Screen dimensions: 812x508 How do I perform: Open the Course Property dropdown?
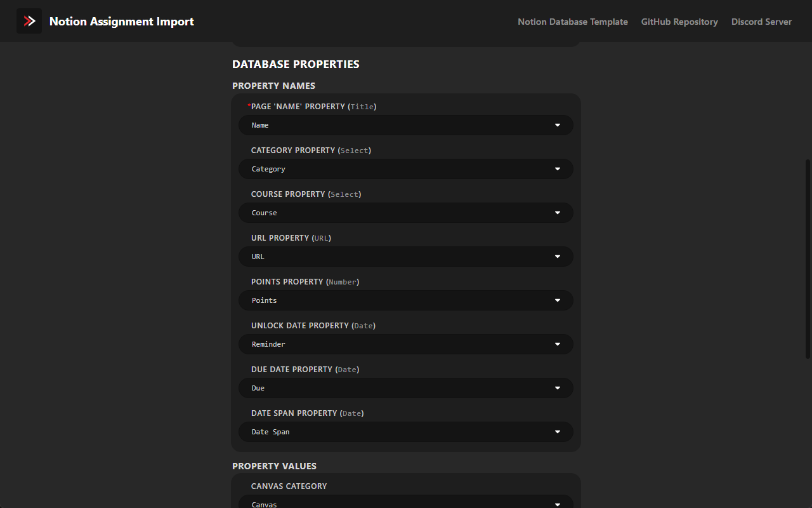click(406, 213)
